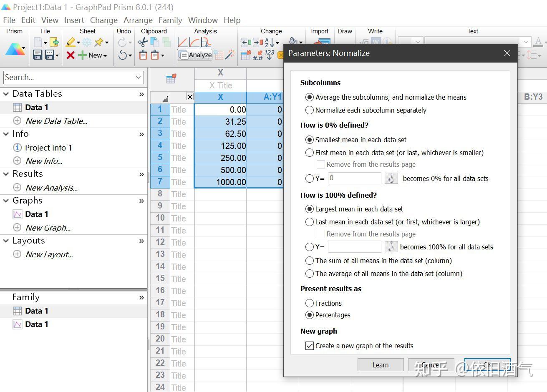This screenshot has height=392, width=547.
Task: Click the decimal format #.# icon
Action: 258,55
